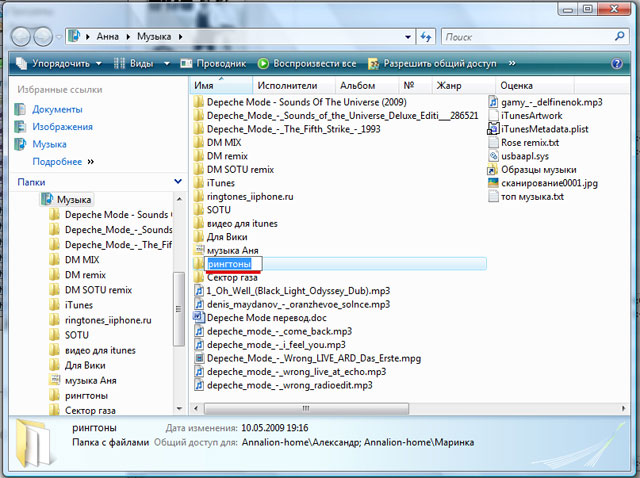Click Разрешить общий доступ button
640x478 pixels.
(432, 64)
